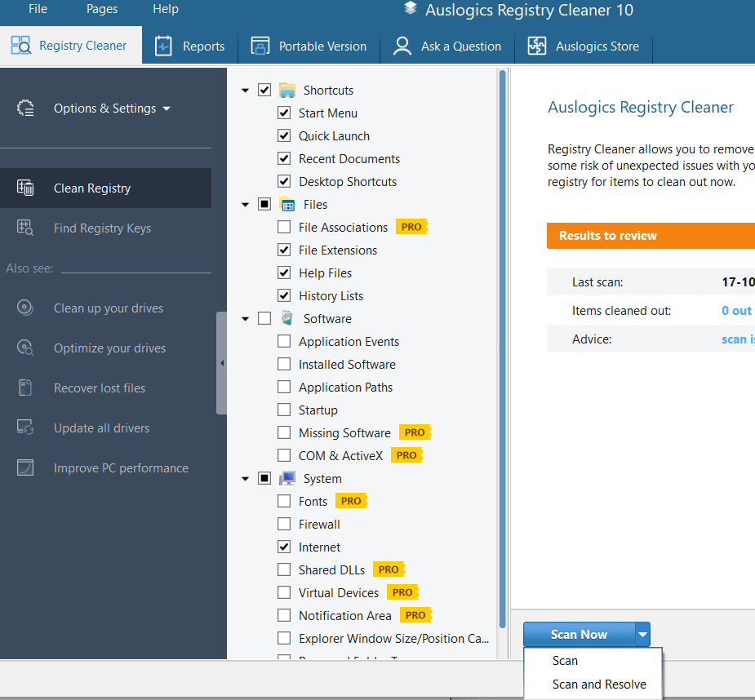Click the Advice scan link
The image size is (755, 700).
point(738,339)
